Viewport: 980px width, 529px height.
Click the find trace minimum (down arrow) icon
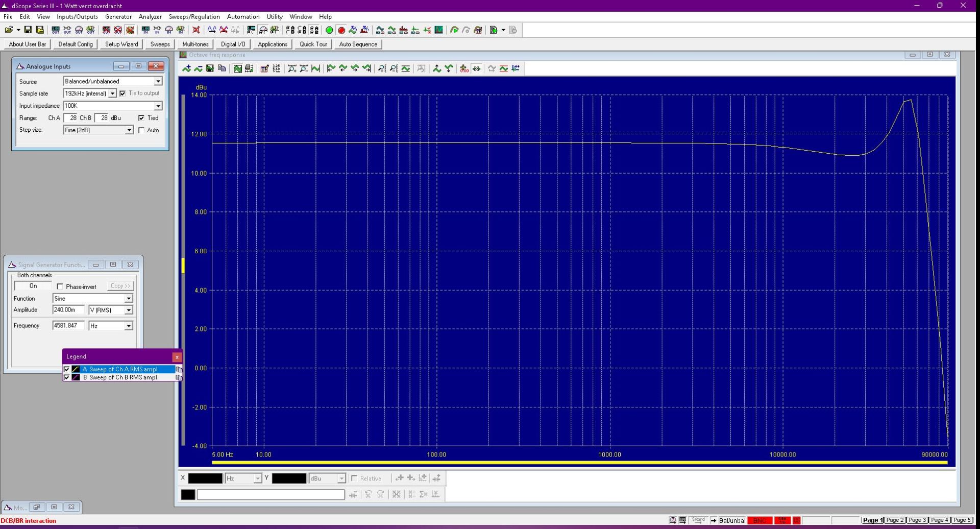[x=449, y=68]
